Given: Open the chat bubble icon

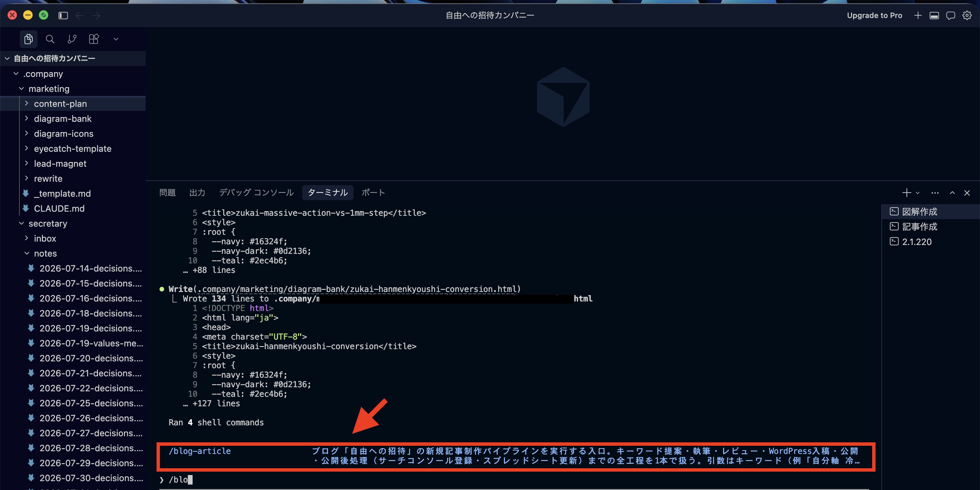Looking at the screenshot, I should pos(951,15).
